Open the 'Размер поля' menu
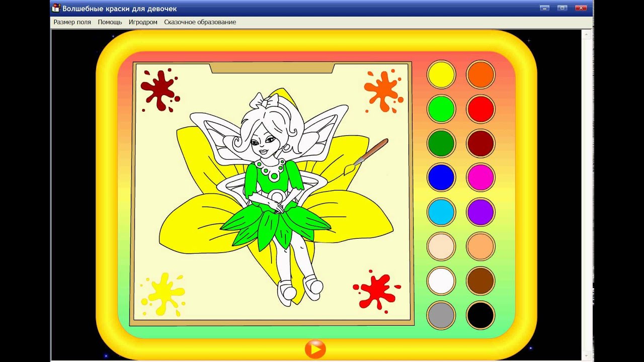The image size is (644, 362). (x=72, y=22)
